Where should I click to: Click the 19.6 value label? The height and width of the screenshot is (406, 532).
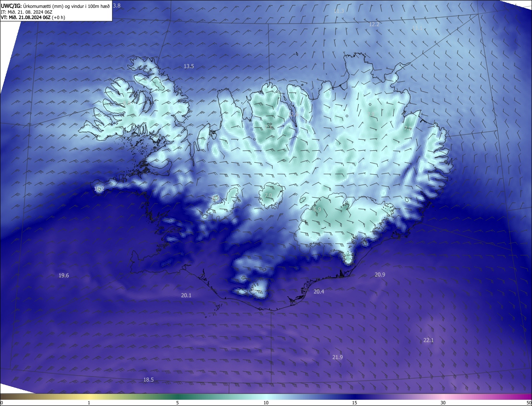coord(64,276)
